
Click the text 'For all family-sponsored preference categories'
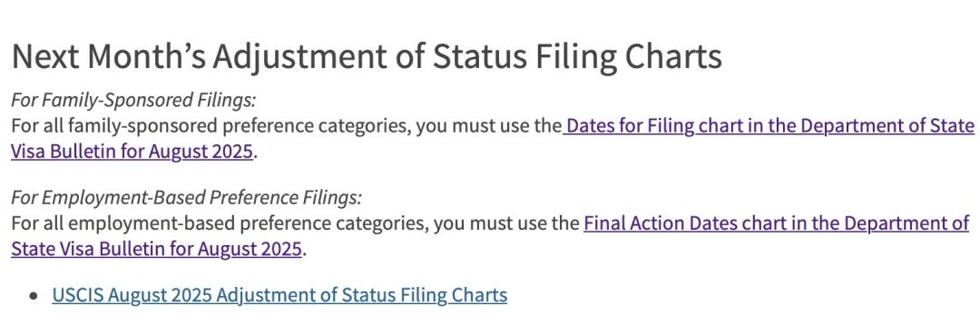210,126
